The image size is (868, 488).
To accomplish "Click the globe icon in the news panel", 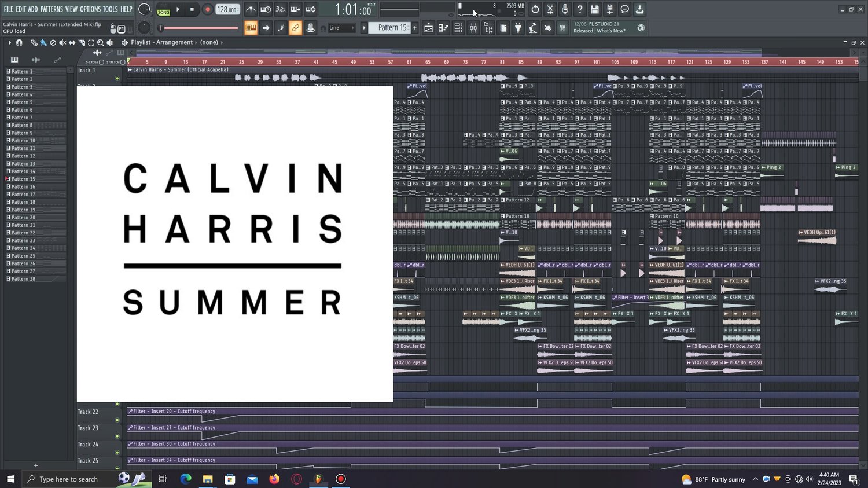I will [641, 28].
